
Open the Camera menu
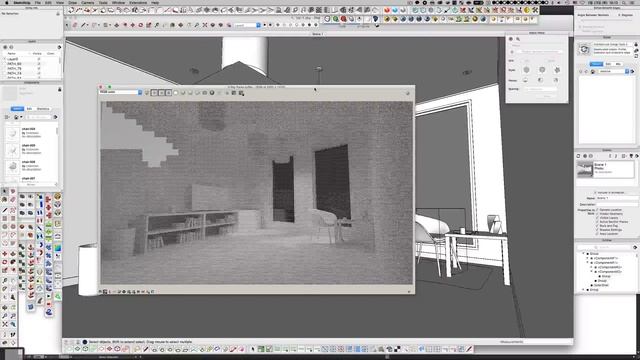coord(87,3)
